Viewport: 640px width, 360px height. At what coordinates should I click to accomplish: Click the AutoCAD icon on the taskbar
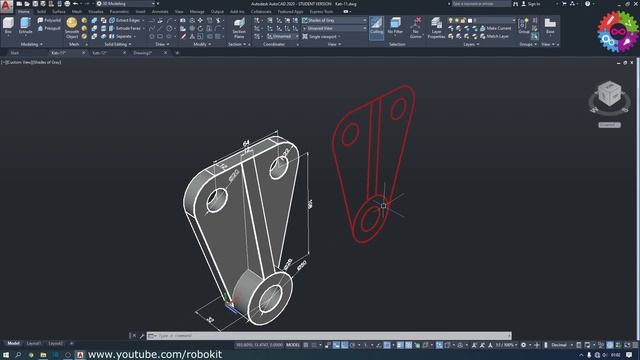(80, 355)
